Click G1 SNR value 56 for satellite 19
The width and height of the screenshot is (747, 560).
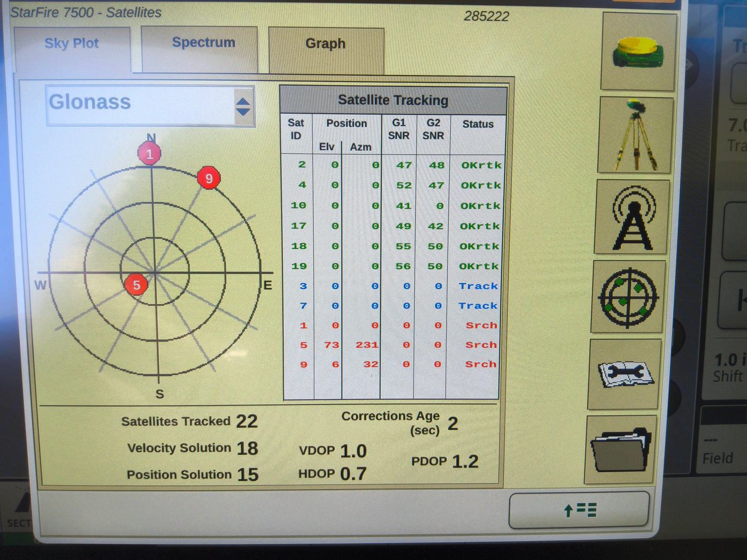pyautogui.click(x=403, y=266)
